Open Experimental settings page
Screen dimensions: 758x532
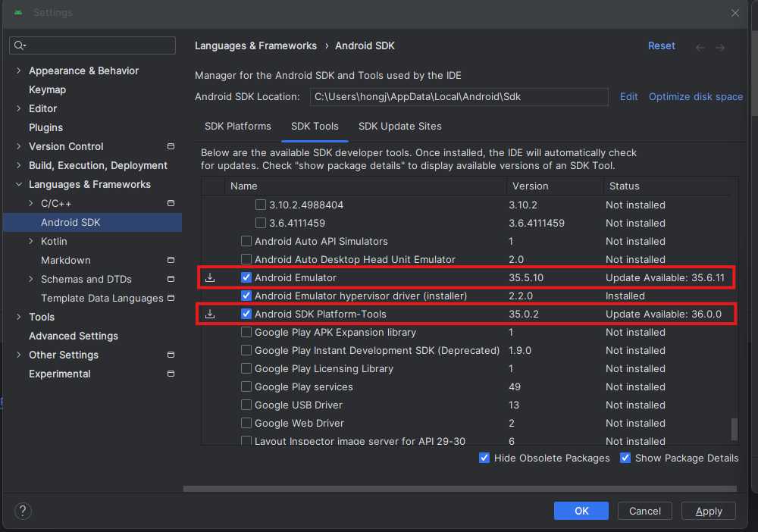click(x=59, y=374)
